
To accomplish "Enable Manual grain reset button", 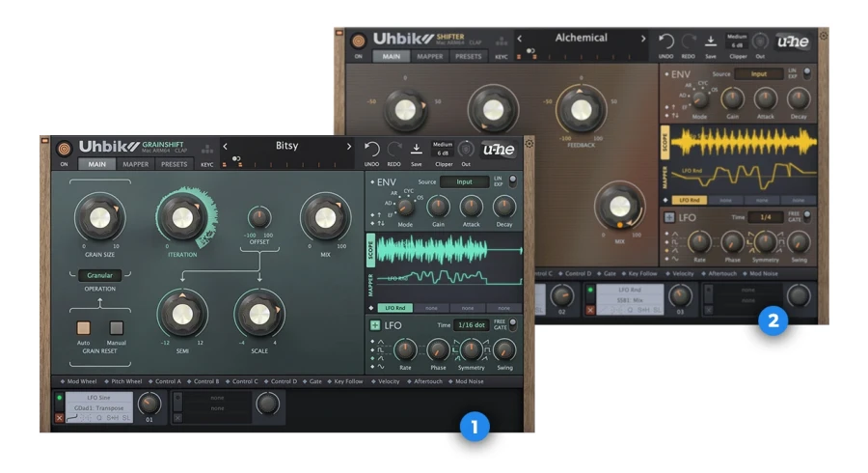I will [x=117, y=328].
